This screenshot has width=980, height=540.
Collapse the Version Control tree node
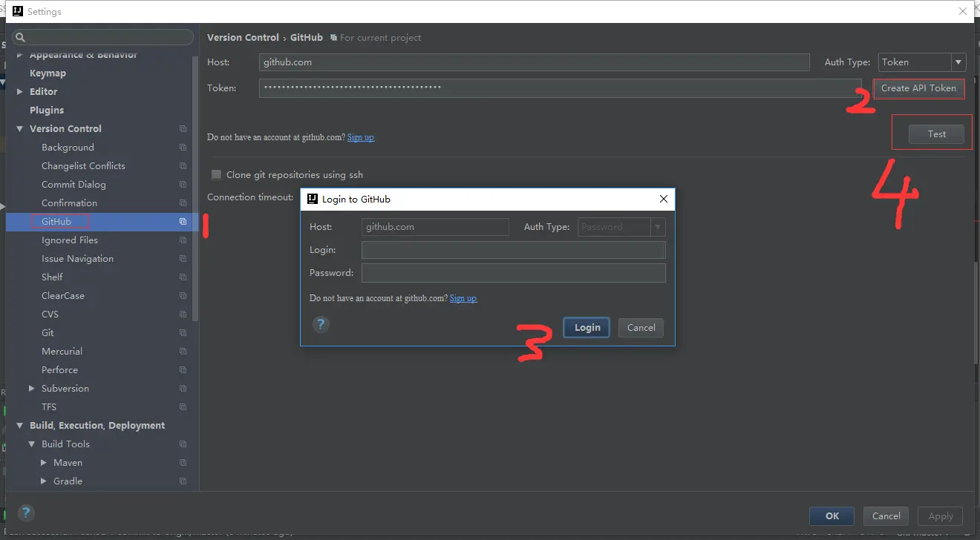pos(20,129)
